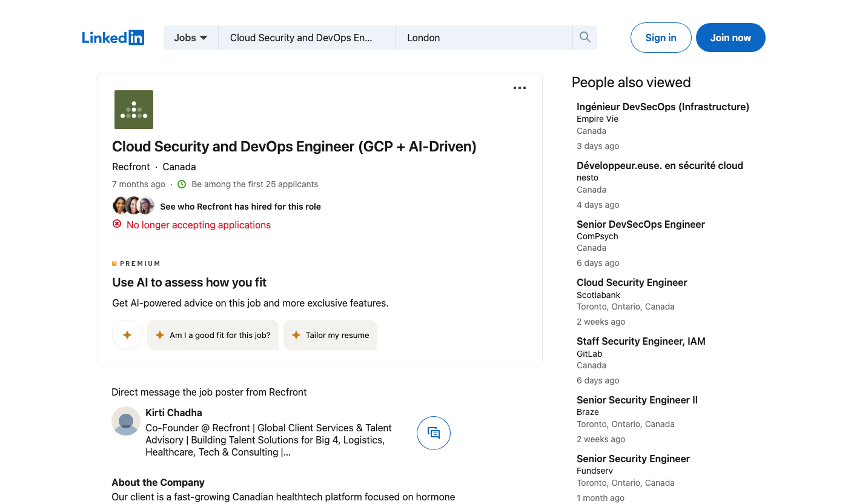
Task: Open Kirti Chadha's profile name
Action: click(x=174, y=413)
